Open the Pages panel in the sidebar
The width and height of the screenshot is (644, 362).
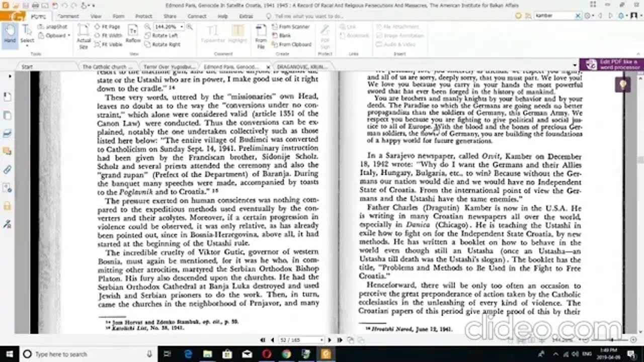click(x=7, y=116)
